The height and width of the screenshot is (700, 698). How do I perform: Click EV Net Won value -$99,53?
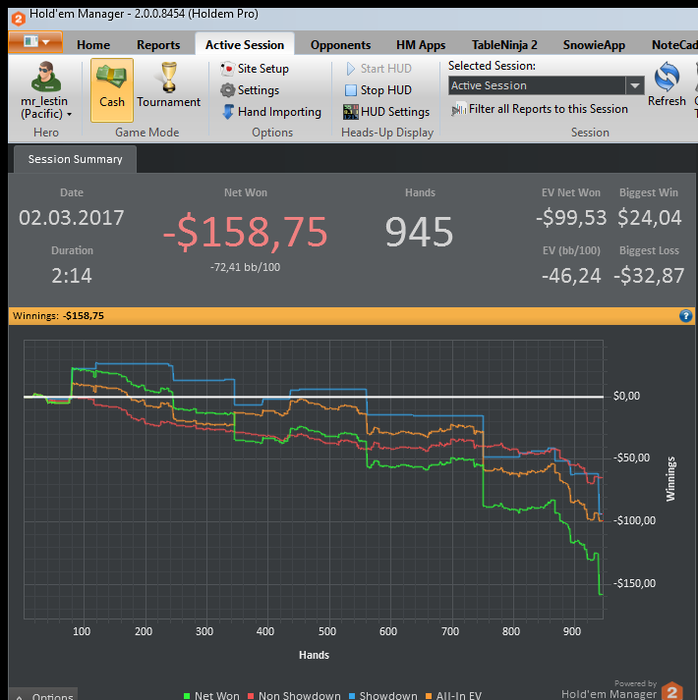click(571, 218)
